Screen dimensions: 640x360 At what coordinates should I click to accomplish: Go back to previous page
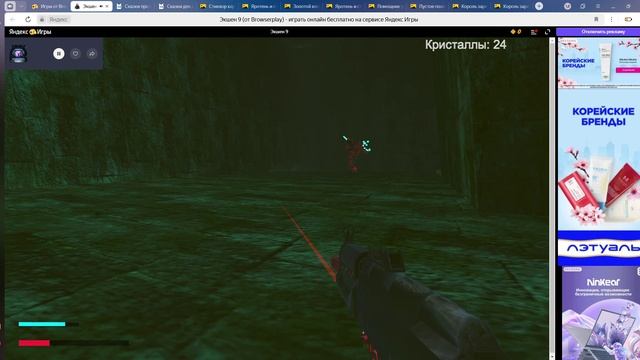pyautogui.click(x=13, y=19)
